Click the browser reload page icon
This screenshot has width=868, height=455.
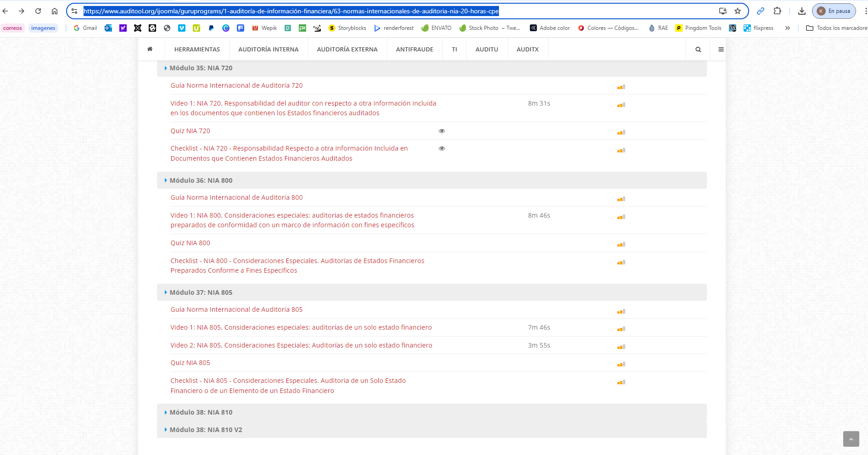38,11
